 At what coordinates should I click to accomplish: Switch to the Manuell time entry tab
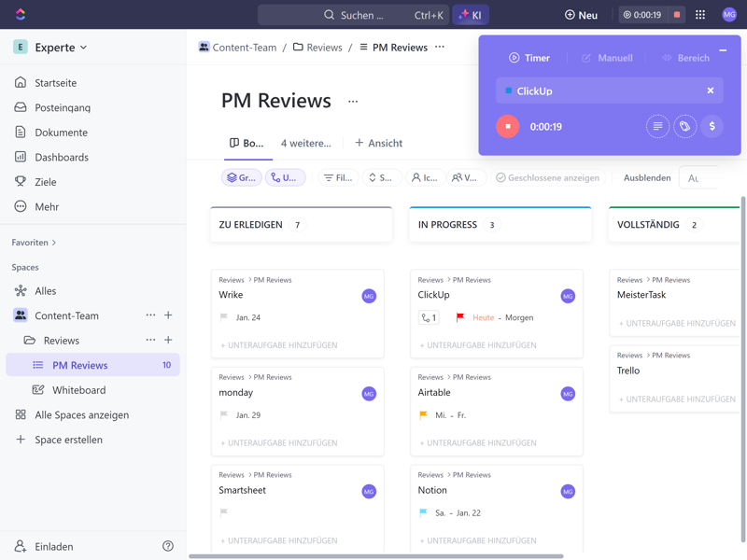607,58
